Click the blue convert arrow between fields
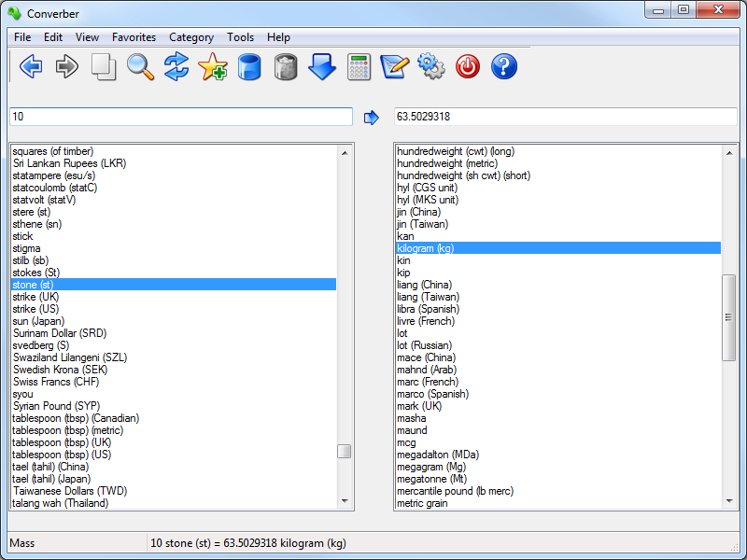Viewport: 747px width, 560px height. (372, 117)
